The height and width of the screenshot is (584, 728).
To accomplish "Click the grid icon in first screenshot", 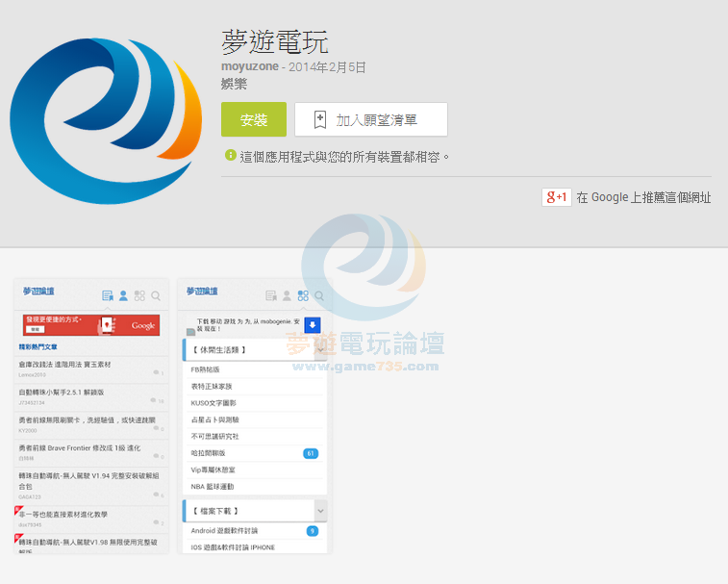I will [139, 295].
